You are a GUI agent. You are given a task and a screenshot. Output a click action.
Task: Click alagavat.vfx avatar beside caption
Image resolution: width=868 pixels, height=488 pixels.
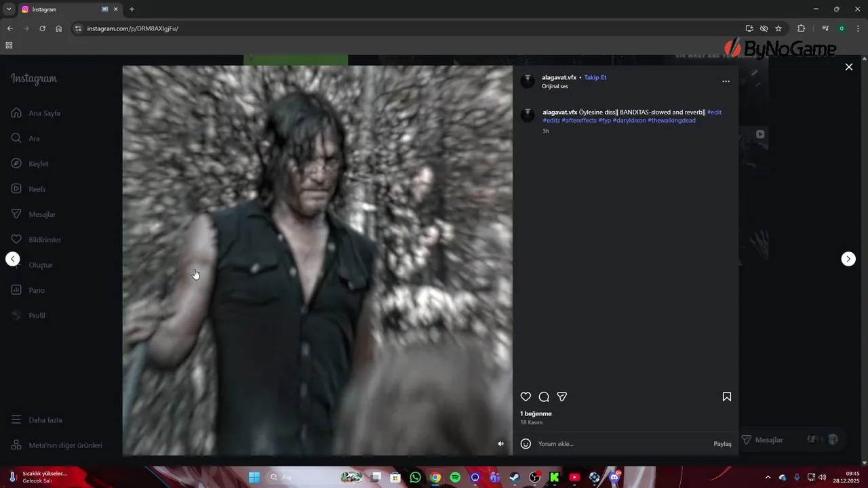[x=528, y=115]
